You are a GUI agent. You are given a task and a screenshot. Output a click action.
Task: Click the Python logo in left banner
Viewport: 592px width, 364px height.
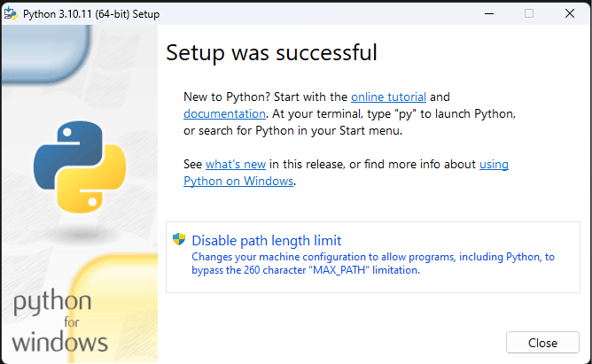80,167
